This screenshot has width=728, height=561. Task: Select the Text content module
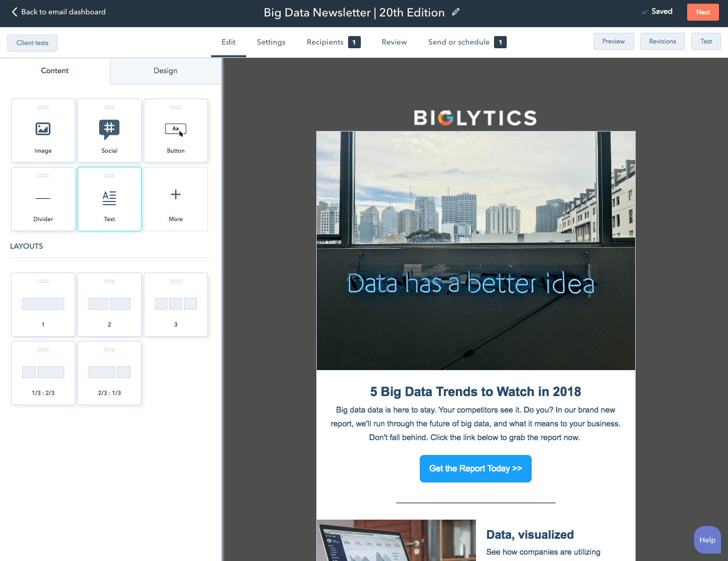coord(109,199)
